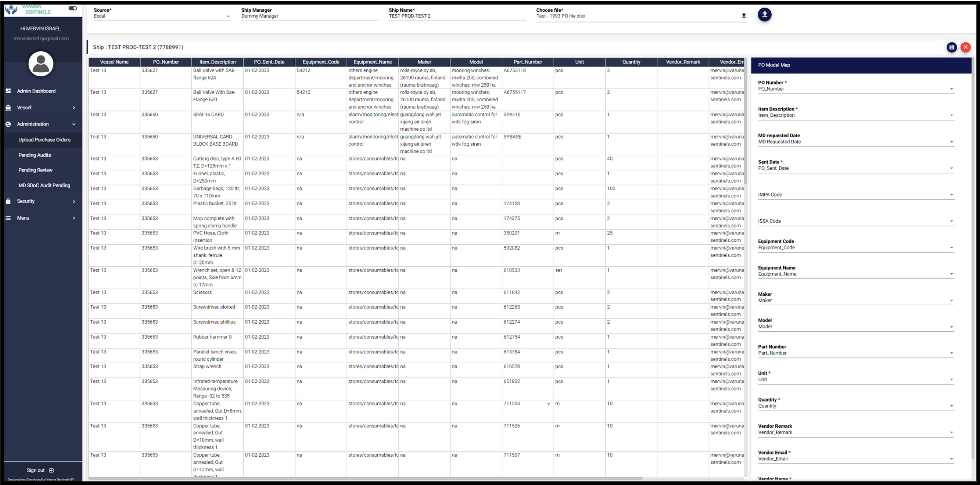Open the Equipment Name mapping dropdown
This screenshot has height=485, width=980.
pyautogui.click(x=856, y=274)
